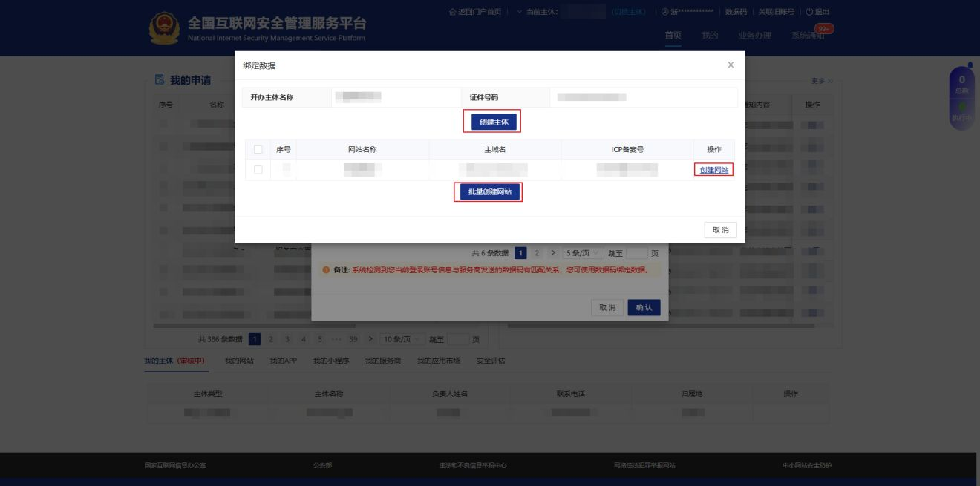This screenshot has width=980, height=486.
Task: Toggle select-all checkbox in website table header
Action: [258, 149]
